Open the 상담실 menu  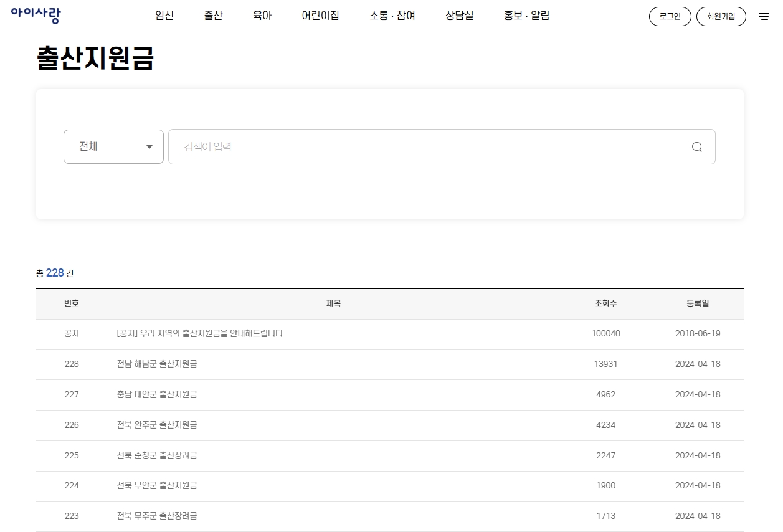coord(460,16)
